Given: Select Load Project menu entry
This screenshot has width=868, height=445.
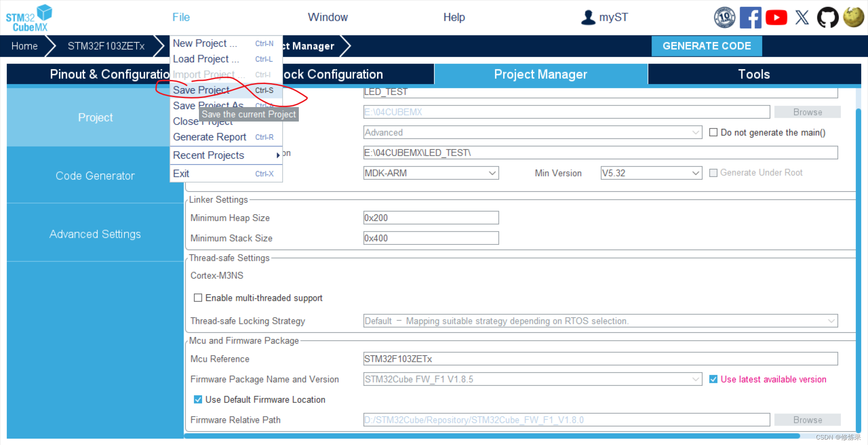Looking at the screenshot, I should click(226, 59).
